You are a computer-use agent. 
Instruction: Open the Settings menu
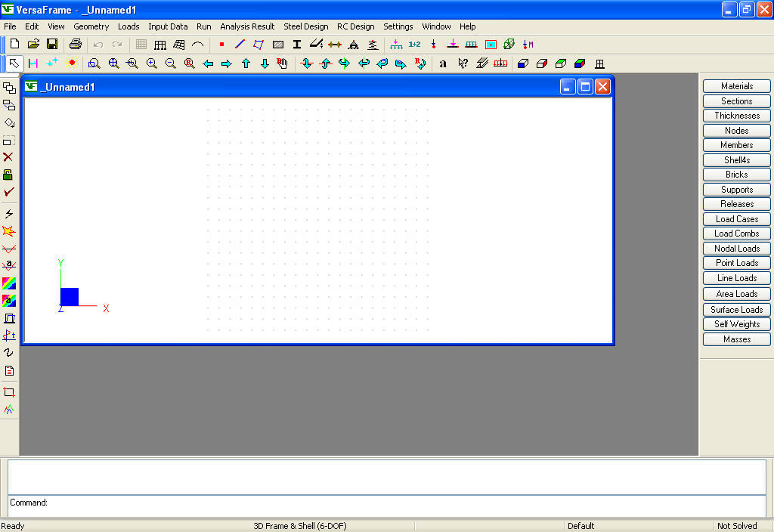tap(398, 26)
